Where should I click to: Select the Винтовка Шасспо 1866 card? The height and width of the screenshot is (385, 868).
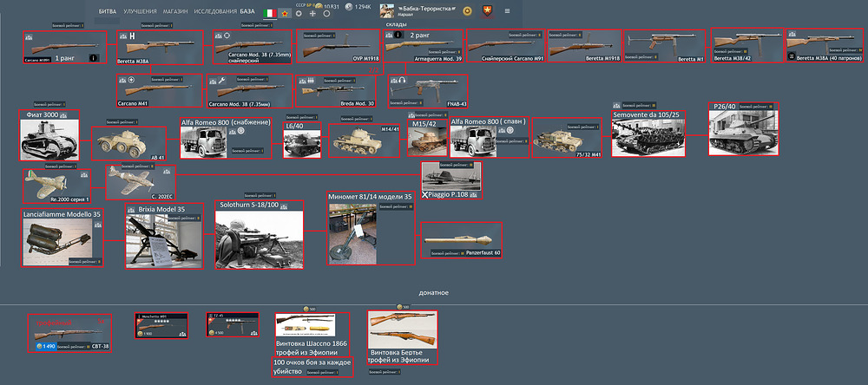312,336
